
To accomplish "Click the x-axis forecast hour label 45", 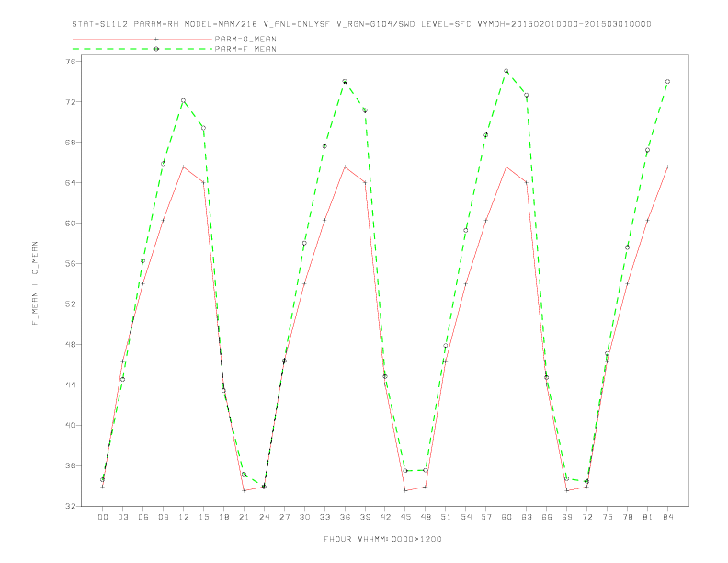I will pos(405,517).
